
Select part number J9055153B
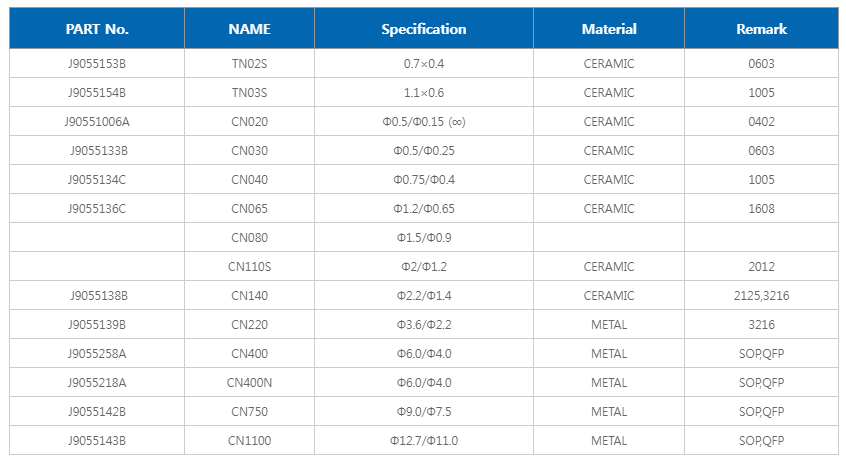tap(97, 64)
